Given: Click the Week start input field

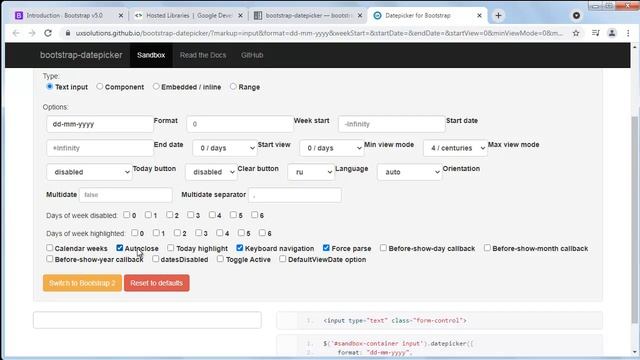Looking at the screenshot, I should click(240, 124).
